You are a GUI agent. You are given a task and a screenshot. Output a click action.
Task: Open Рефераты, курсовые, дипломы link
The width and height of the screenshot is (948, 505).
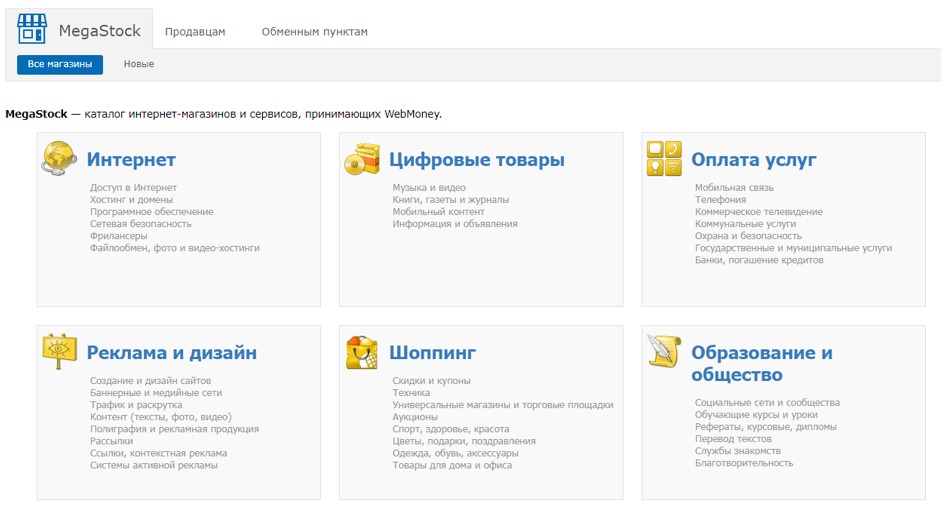point(765,426)
